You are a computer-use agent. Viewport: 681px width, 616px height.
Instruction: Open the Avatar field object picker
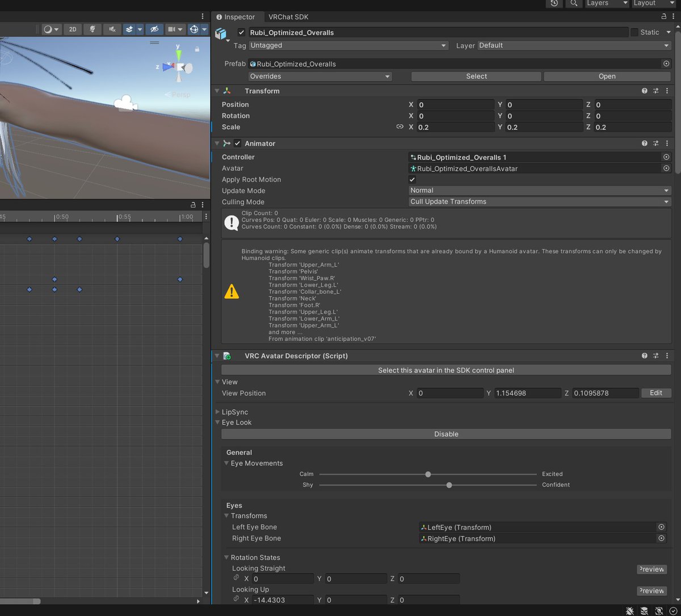point(666,168)
